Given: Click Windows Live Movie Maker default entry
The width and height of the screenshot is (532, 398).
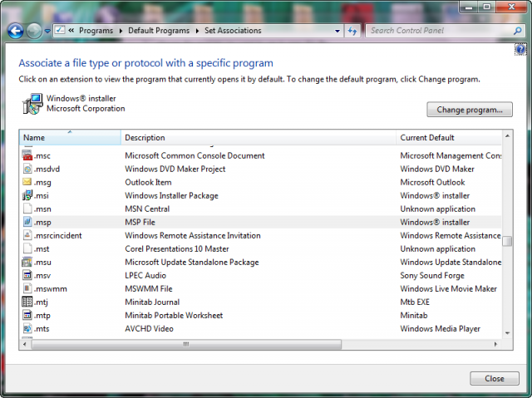Looking at the screenshot, I should (449, 288).
